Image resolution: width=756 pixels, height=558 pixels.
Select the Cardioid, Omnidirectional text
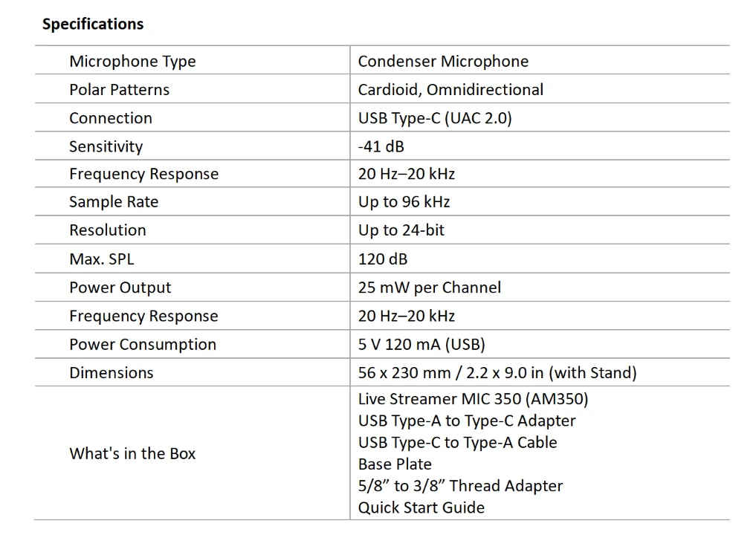point(450,90)
